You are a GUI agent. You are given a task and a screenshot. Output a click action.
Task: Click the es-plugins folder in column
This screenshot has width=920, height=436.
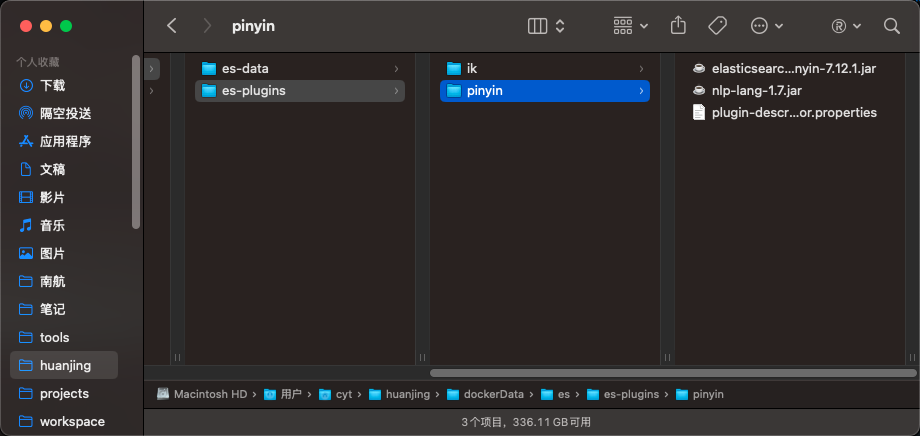click(x=253, y=90)
